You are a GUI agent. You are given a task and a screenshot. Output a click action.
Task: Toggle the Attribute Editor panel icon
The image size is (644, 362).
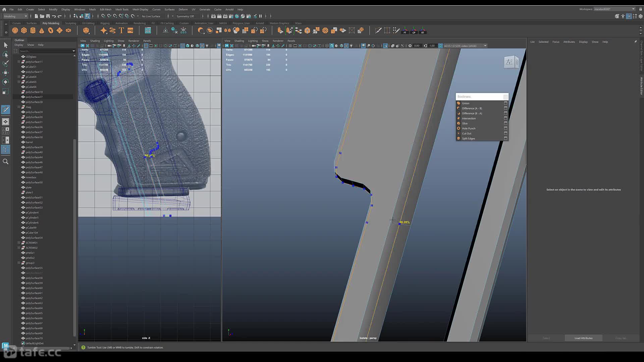click(x=629, y=16)
